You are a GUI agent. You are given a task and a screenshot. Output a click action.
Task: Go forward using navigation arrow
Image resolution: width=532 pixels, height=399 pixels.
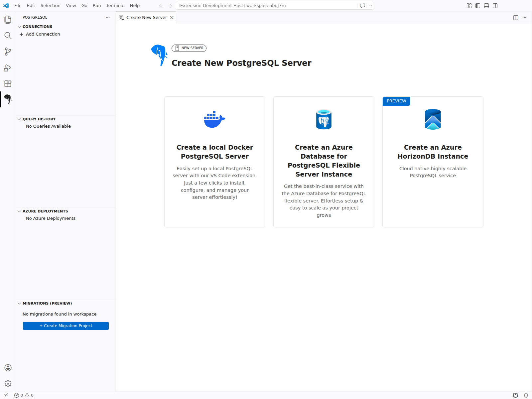pos(170,6)
